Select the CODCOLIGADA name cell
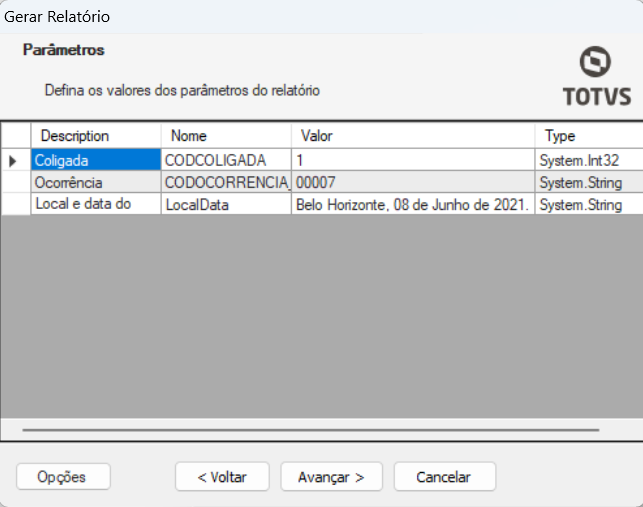Image resolution: width=643 pixels, height=507 pixels. pyautogui.click(x=226, y=160)
